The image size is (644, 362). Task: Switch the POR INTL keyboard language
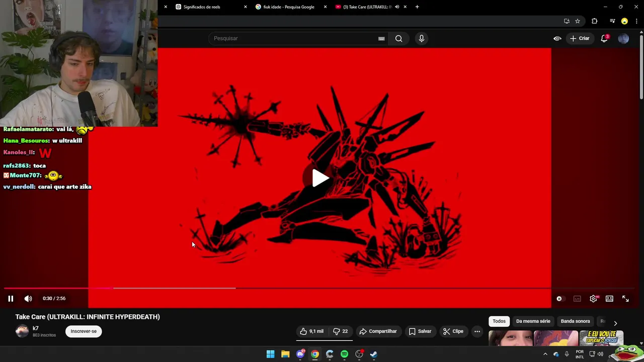(x=580, y=354)
